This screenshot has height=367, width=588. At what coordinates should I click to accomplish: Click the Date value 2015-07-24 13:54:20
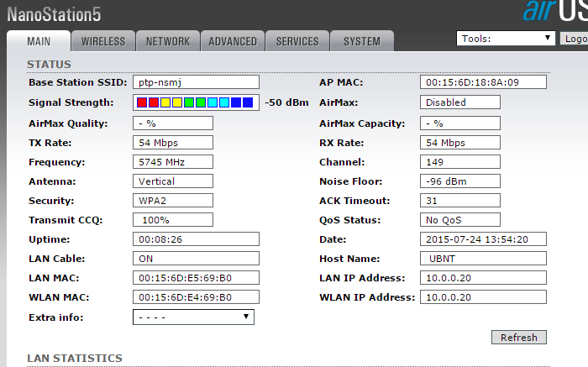(x=483, y=239)
